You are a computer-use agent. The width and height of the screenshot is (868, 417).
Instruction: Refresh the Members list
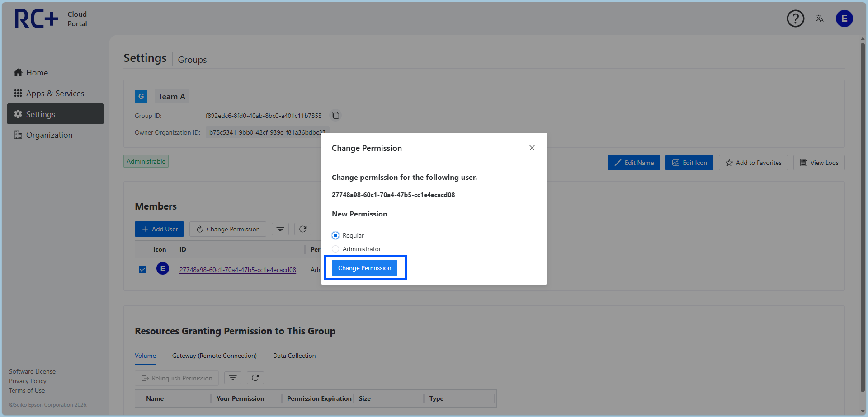[x=303, y=229]
